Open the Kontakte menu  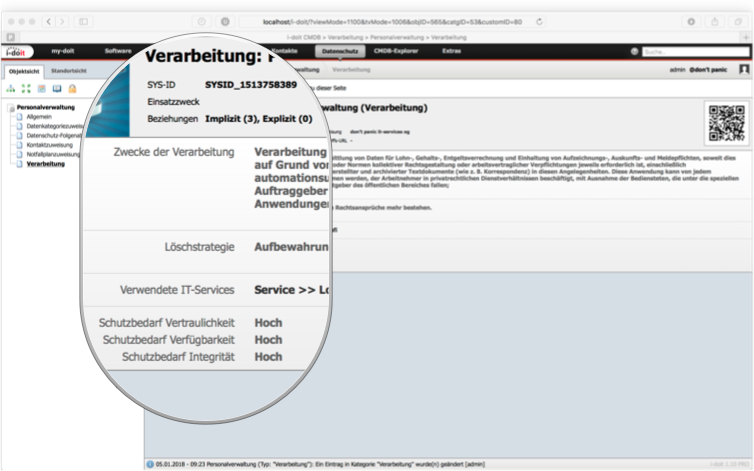[284, 51]
